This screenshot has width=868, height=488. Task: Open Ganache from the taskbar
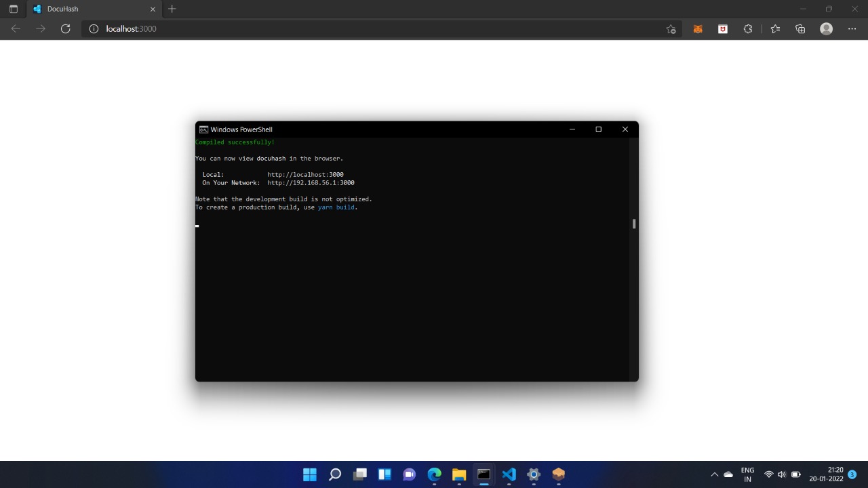coord(557,474)
